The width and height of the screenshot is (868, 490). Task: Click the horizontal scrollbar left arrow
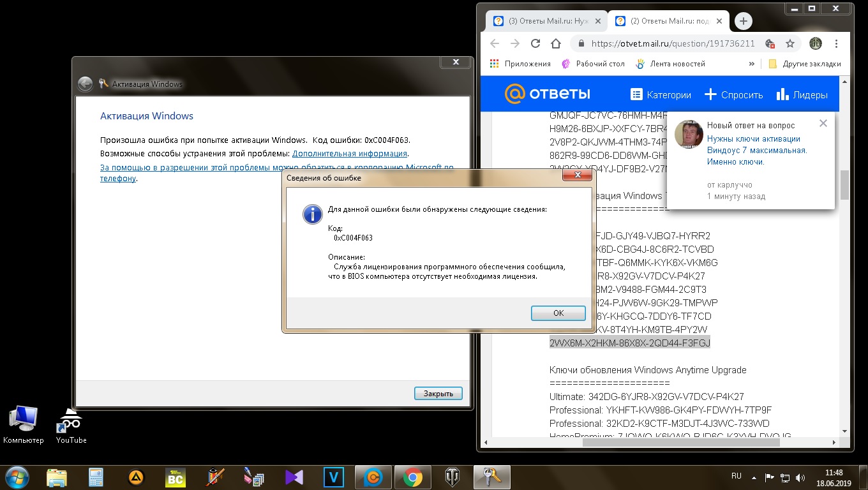tap(486, 442)
